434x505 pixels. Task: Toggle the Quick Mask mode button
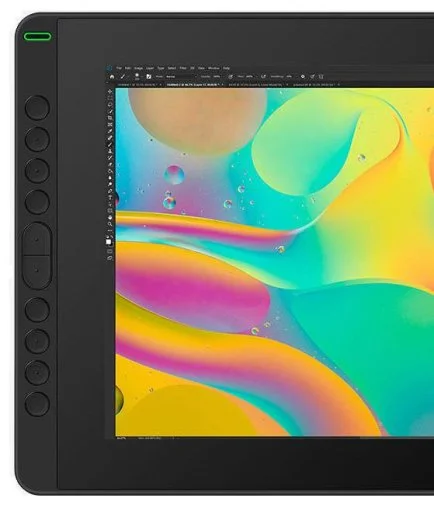point(110,251)
